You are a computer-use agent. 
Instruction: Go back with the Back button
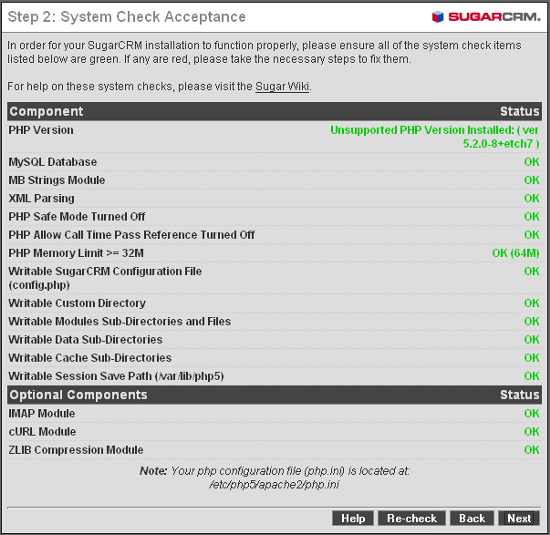tap(472, 518)
